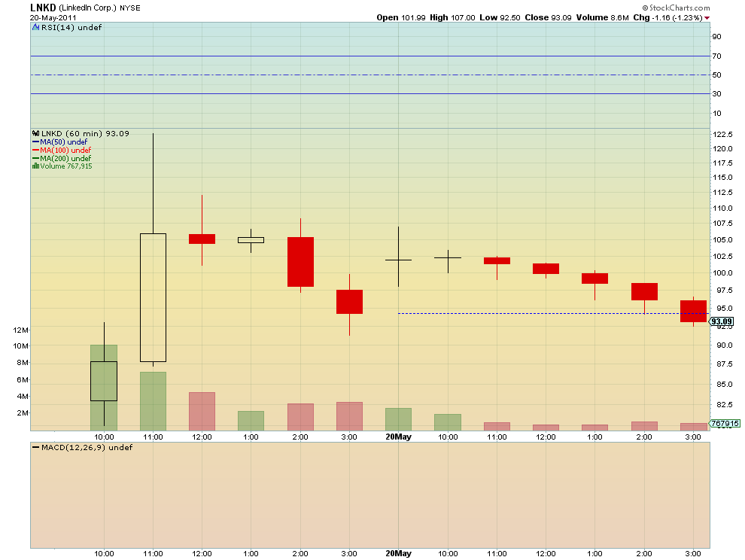Click the 100.0 price axis label
The image size is (745, 560).
722,273
